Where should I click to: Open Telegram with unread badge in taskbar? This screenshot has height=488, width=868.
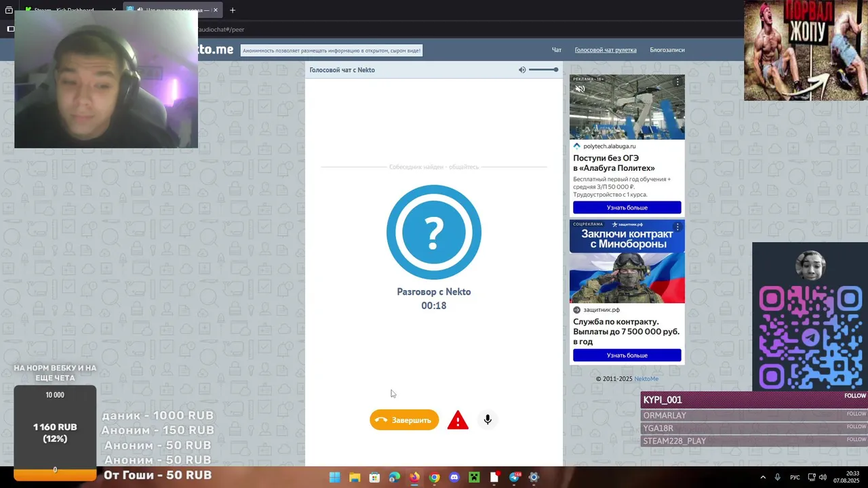[x=514, y=477]
